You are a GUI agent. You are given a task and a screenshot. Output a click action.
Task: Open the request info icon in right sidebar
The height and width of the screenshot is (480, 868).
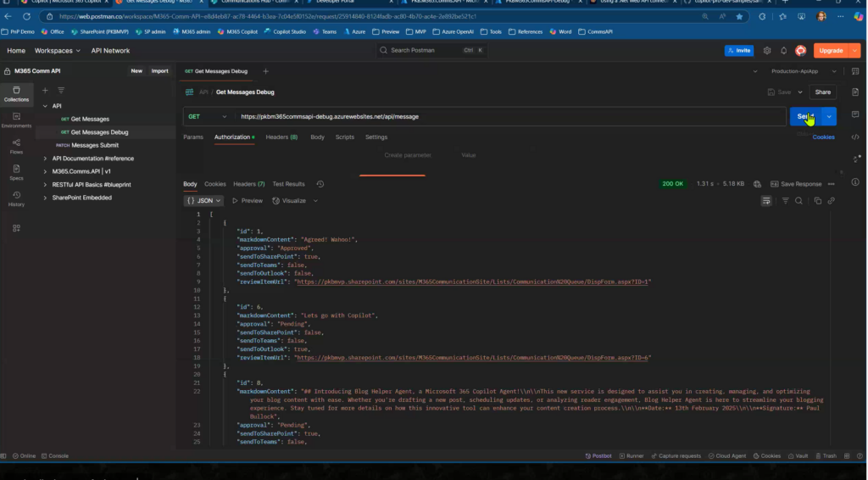point(855,182)
